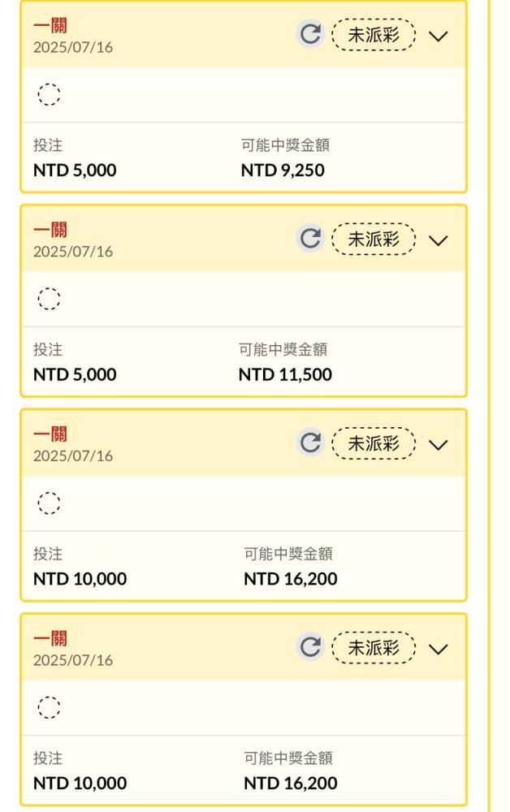This screenshot has height=812, width=510.
Task: Expand the NTD 11,500 bet details
Action: coord(439,240)
